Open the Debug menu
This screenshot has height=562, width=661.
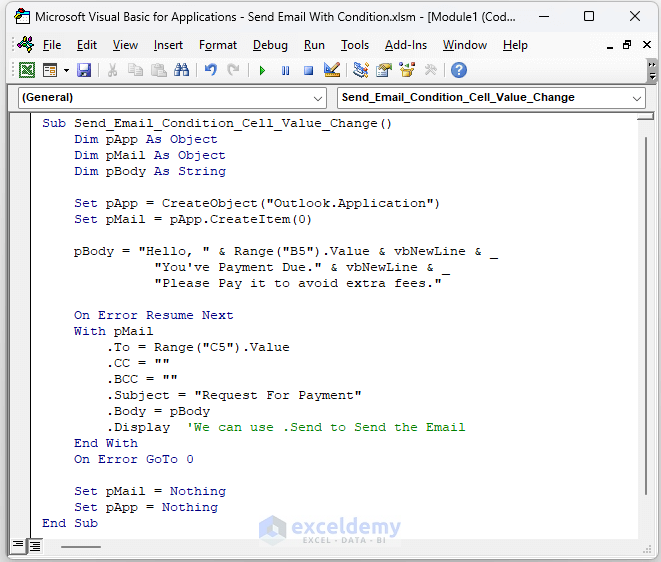coord(270,45)
